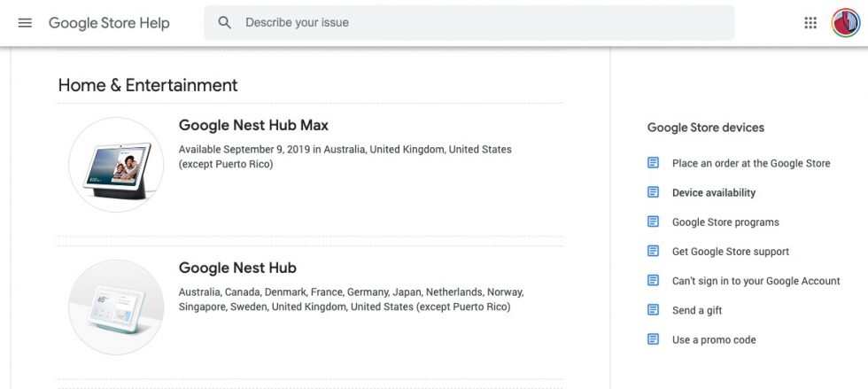Click the article icon beside Device availability
868x389 pixels.
(x=654, y=192)
